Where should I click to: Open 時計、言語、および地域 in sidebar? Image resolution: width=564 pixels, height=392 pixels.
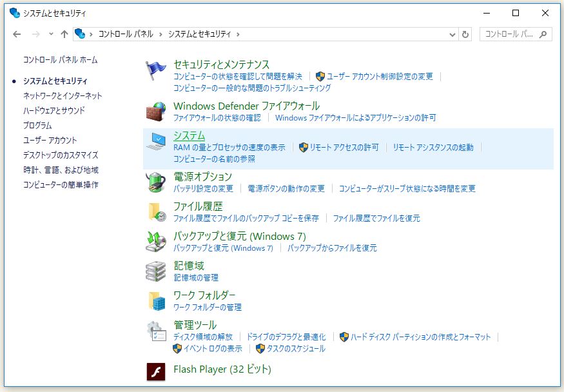coord(61,170)
